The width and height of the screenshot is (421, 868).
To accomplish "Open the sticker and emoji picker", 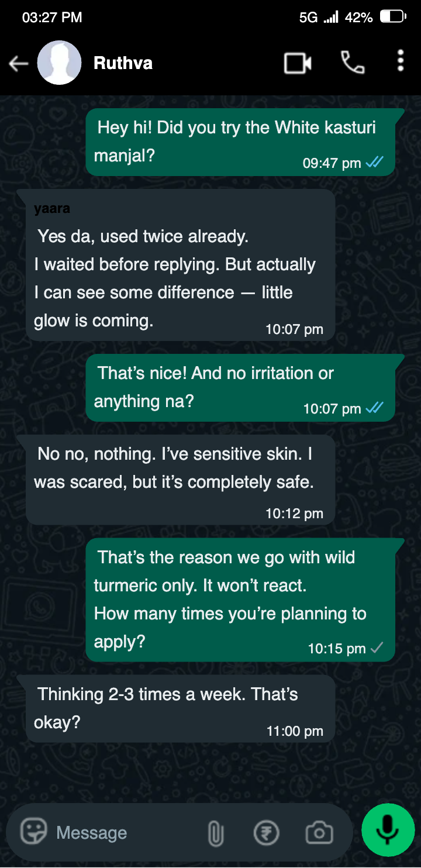I will (33, 832).
